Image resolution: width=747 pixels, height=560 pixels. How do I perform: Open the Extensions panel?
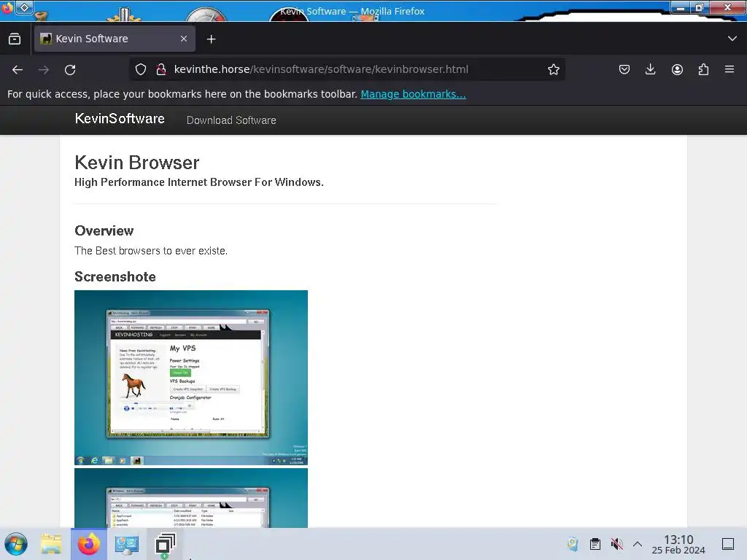coord(703,69)
